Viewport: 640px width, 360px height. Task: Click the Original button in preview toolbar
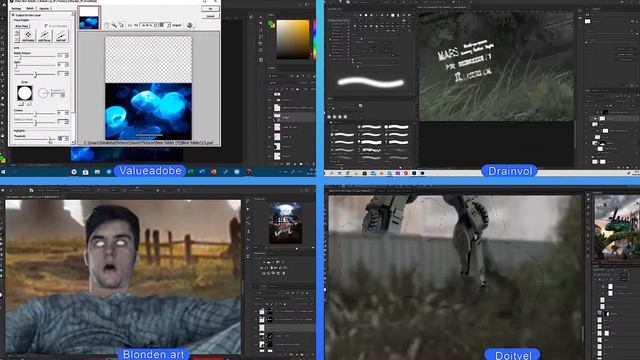coord(177,25)
